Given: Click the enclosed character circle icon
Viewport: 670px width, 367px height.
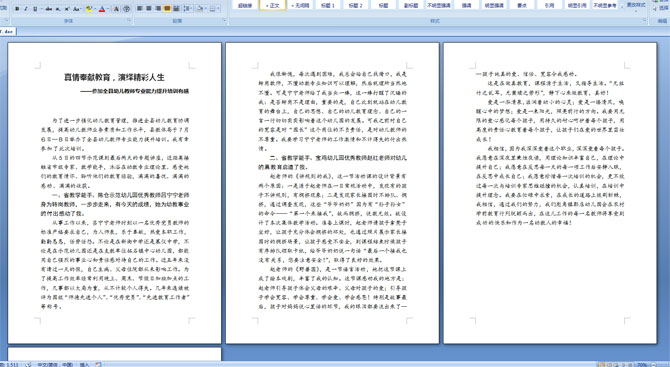Looking at the screenshot, I should (x=126, y=9).
